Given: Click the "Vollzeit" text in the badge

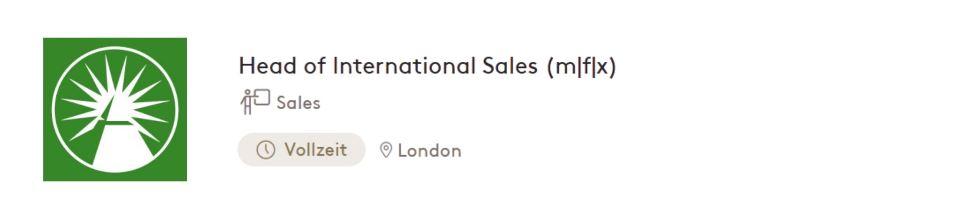Looking at the screenshot, I should tap(315, 150).
